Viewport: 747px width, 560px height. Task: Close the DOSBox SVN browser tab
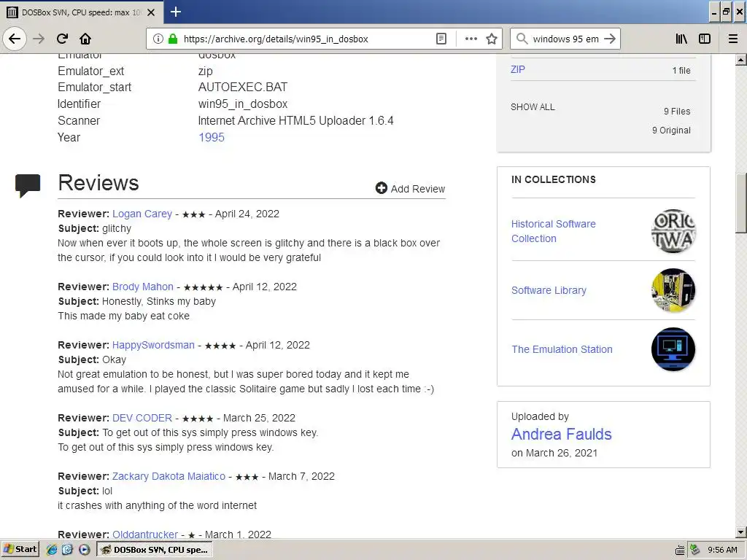click(151, 12)
